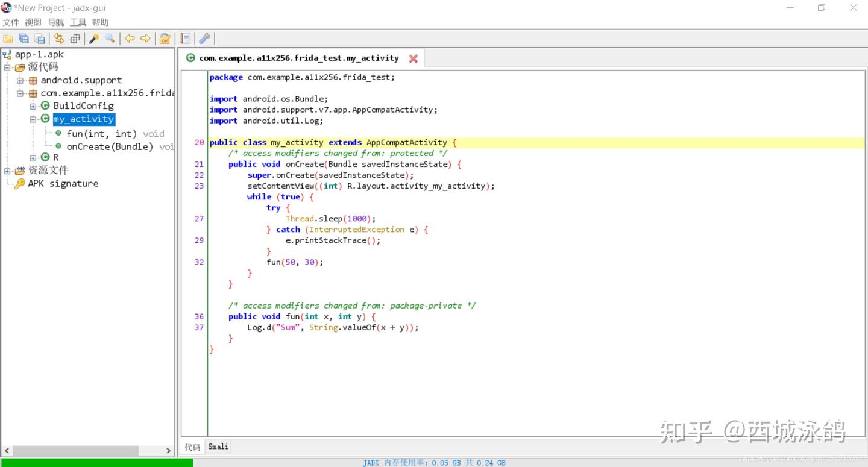Switch to the Smali tab

click(x=218, y=447)
